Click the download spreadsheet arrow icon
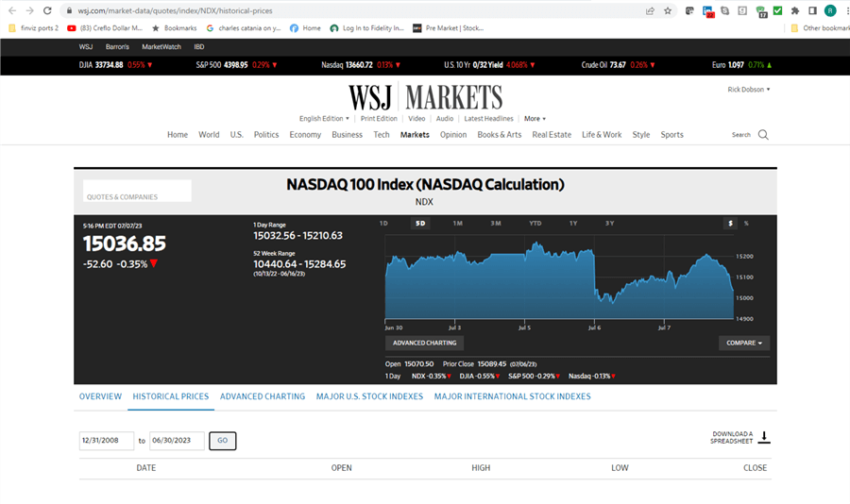The width and height of the screenshot is (850, 504). click(x=764, y=437)
